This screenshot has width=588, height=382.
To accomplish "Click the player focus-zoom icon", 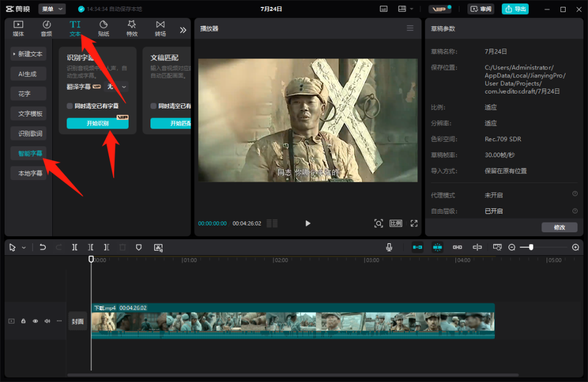I will click(378, 223).
